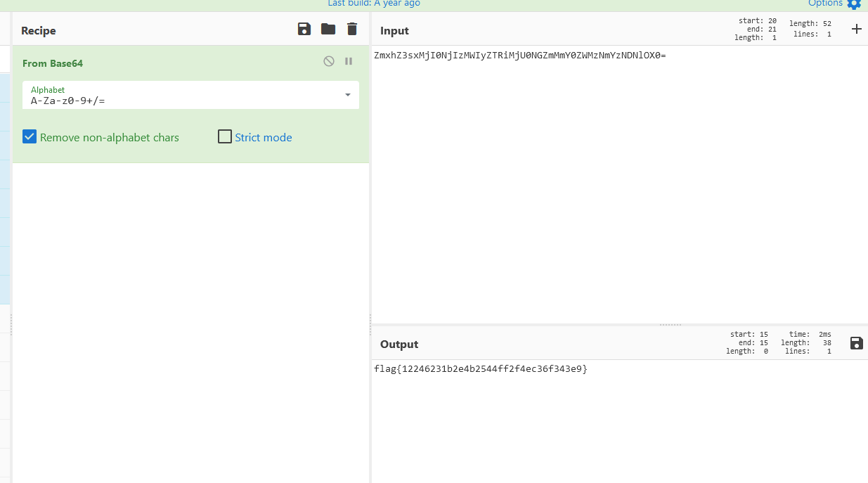
Task: Open Options gear icon
Action: [x=854, y=4]
